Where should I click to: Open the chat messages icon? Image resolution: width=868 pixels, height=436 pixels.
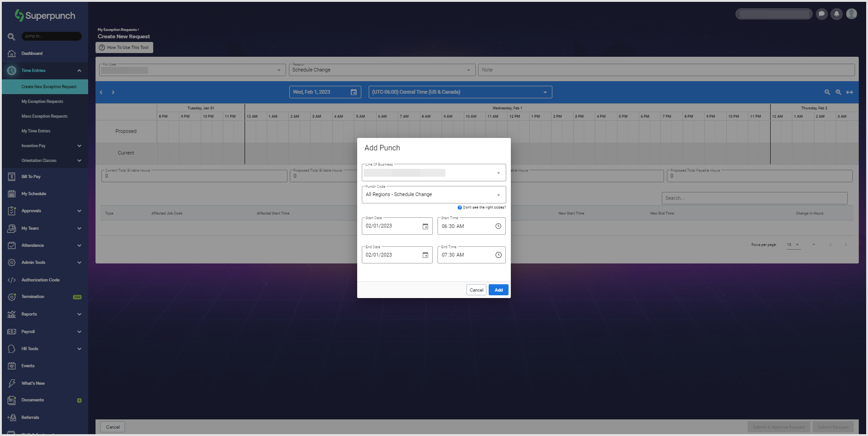[821, 14]
